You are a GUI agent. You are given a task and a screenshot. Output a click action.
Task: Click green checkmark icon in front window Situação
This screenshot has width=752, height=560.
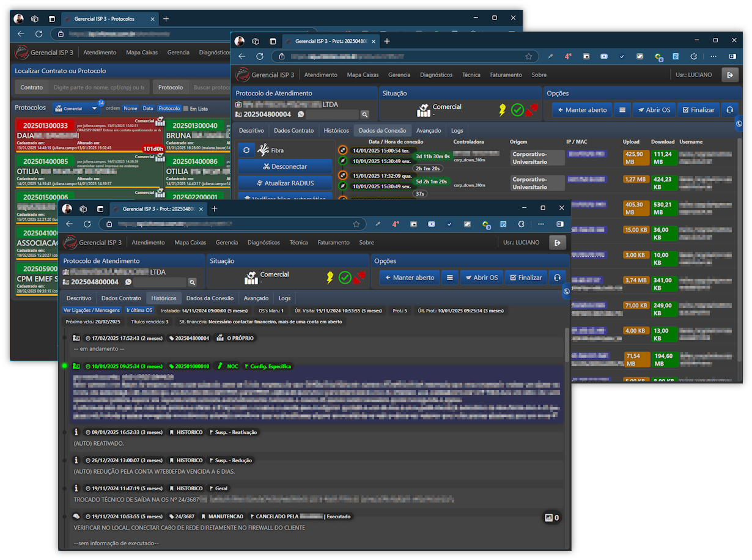(x=345, y=278)
